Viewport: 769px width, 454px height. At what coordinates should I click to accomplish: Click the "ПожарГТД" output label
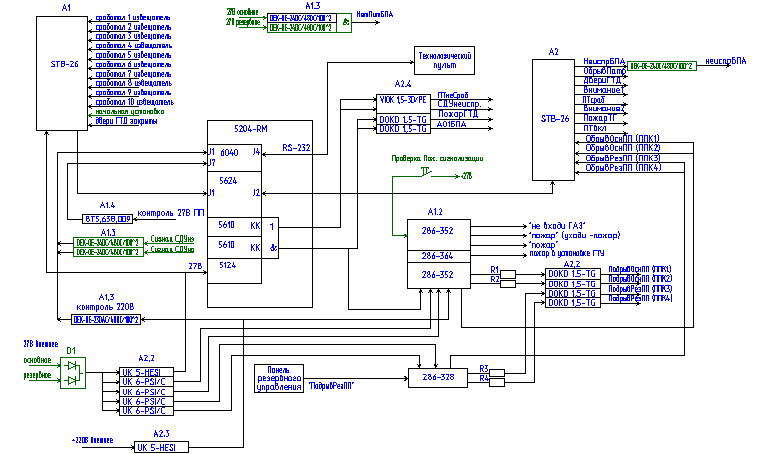coord(458,114)
